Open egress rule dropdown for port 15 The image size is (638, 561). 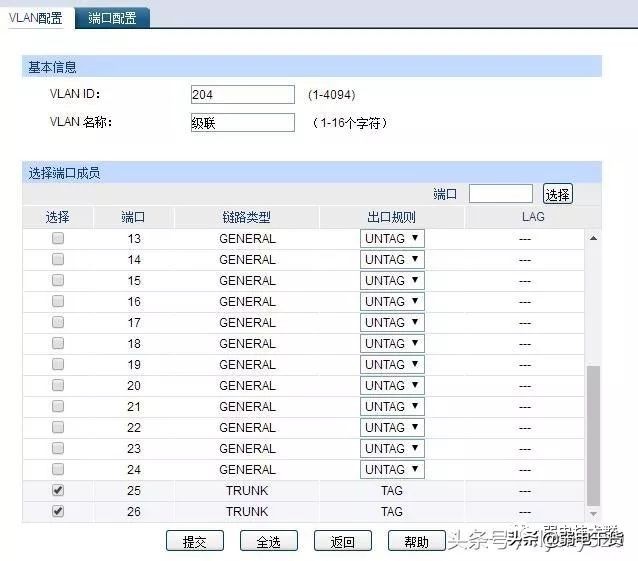(392, 280)
